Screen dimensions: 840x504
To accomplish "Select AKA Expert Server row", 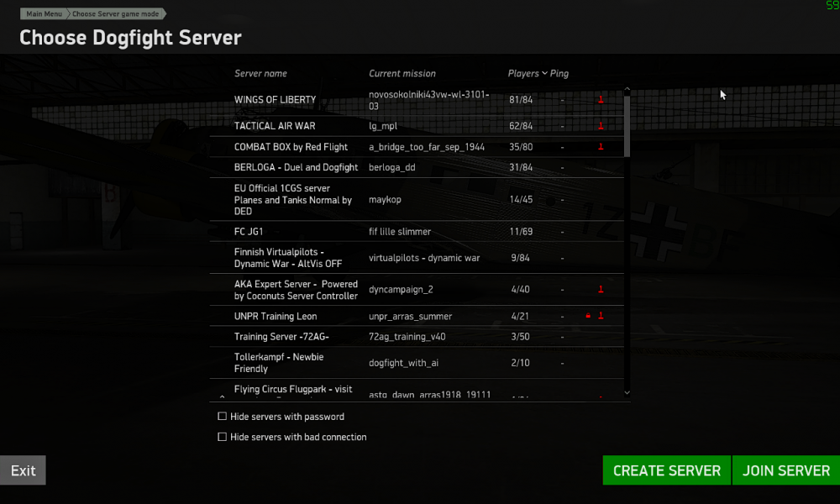I will [417, 290].
